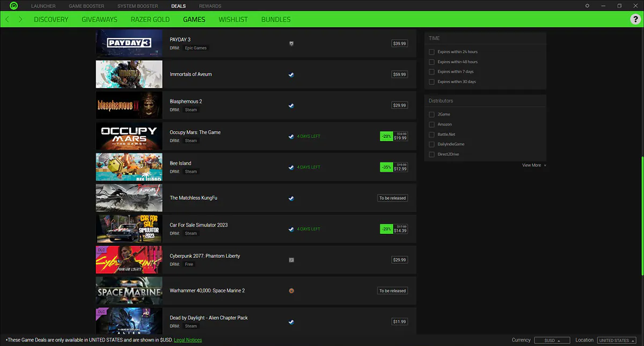Open the Location UNITED STATES dropdown
This screenshot has width=644, height=346.
616,340
